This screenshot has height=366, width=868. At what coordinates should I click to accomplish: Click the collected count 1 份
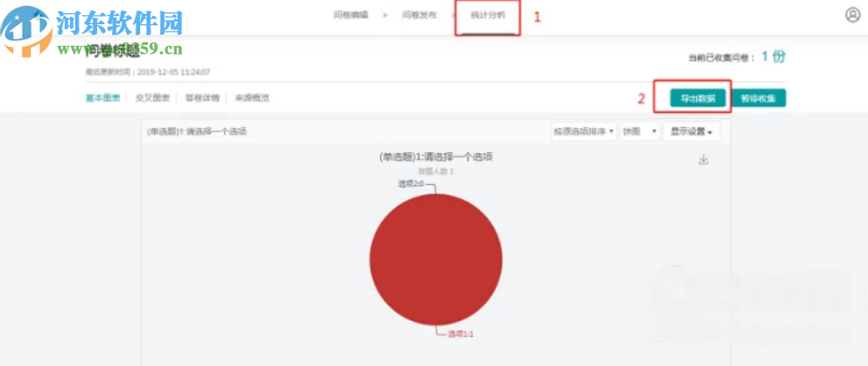coord(774,56)
